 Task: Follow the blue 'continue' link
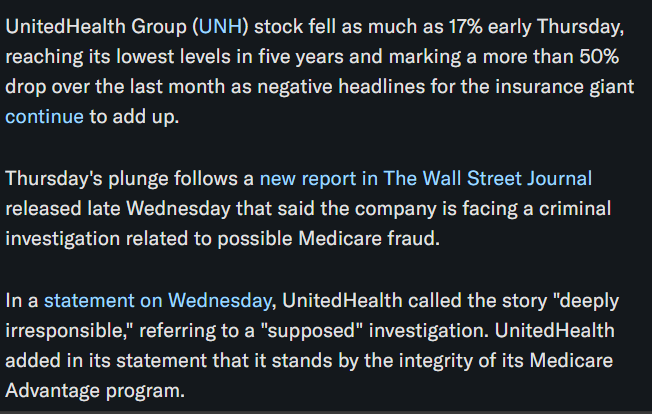(44, 116)
